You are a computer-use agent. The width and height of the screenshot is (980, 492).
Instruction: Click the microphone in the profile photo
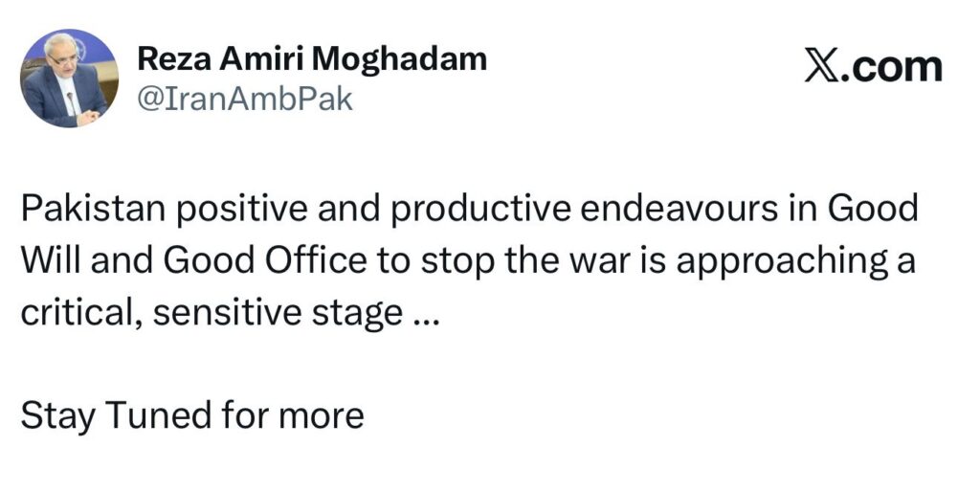(73, 102)
